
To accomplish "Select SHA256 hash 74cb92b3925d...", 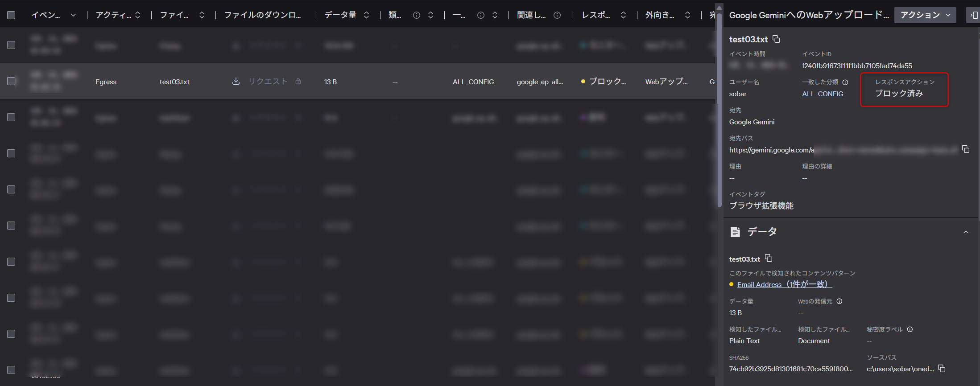I will [791, 369].
